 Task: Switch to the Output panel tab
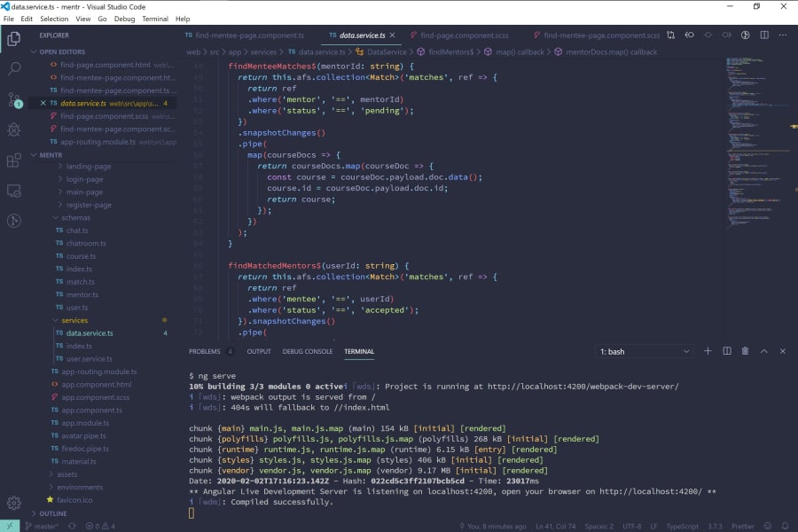coord(259,351)
